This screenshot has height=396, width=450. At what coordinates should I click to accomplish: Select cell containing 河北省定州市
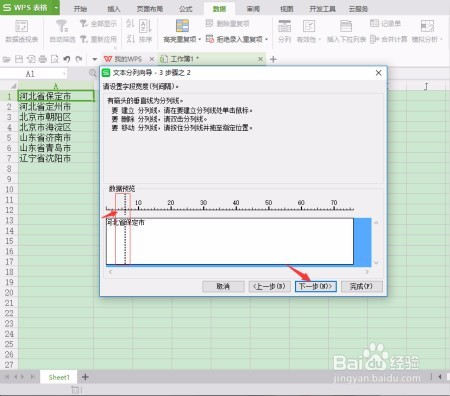(x=56, y=107)
